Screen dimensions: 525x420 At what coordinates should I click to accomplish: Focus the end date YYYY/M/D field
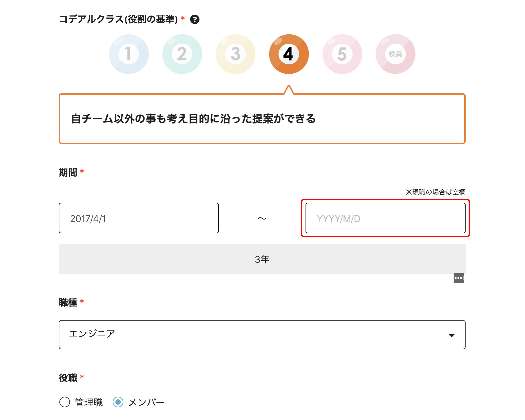click(385, 218)
